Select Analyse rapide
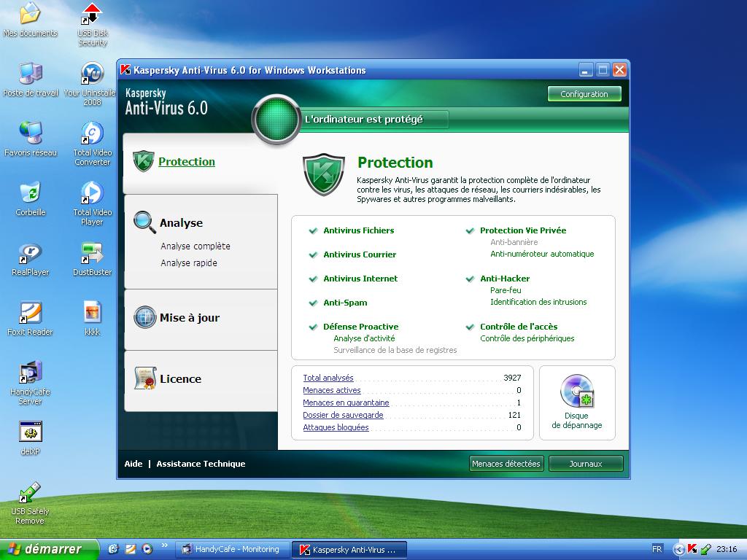Screen dimensions: 747x560 pyautogui.click(x=189, y=262)
